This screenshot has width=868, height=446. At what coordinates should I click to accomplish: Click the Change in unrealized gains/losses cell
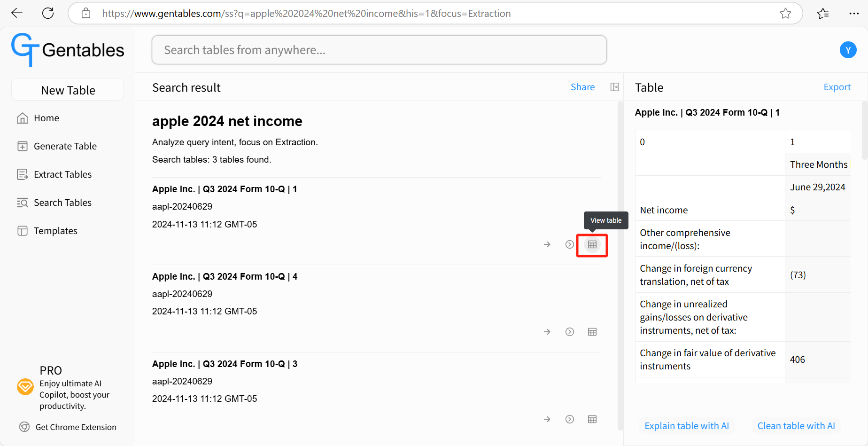(x=710, y=317)
